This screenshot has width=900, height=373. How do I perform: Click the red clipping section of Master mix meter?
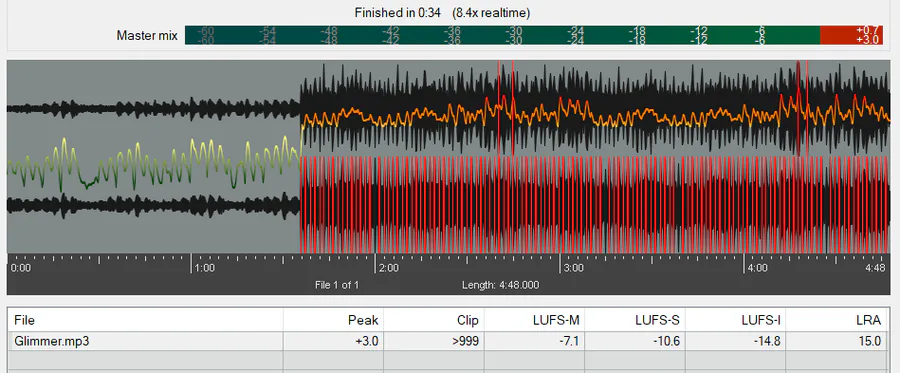click(851, 35)
